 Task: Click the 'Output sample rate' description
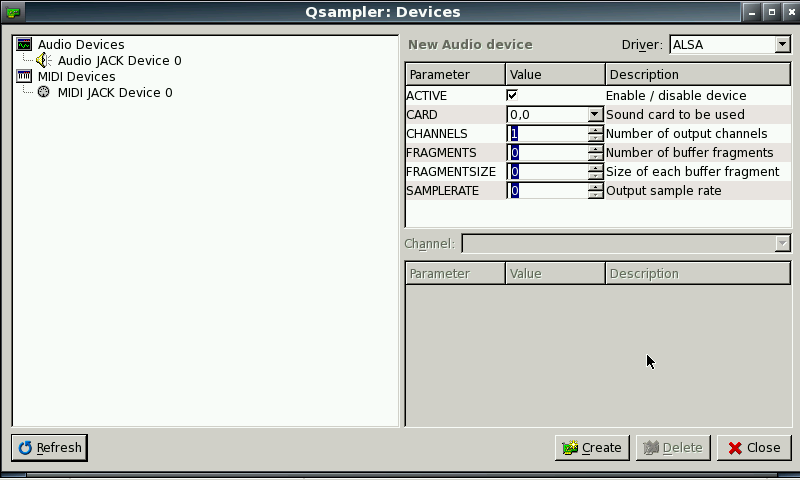point(663,191)
